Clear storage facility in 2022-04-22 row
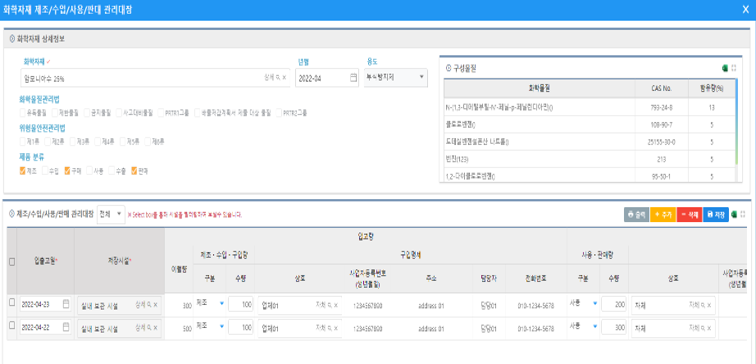756x364 pixels. pos(155,329)
